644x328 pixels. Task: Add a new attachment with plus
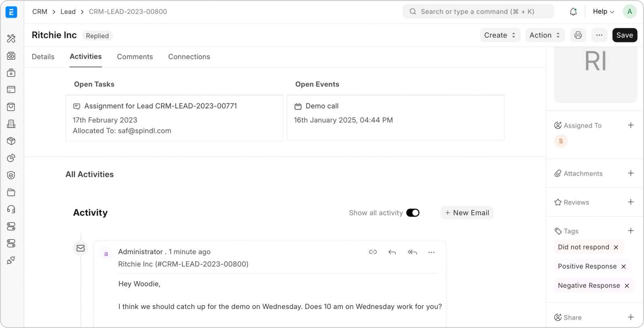click(x=631, y=173)
